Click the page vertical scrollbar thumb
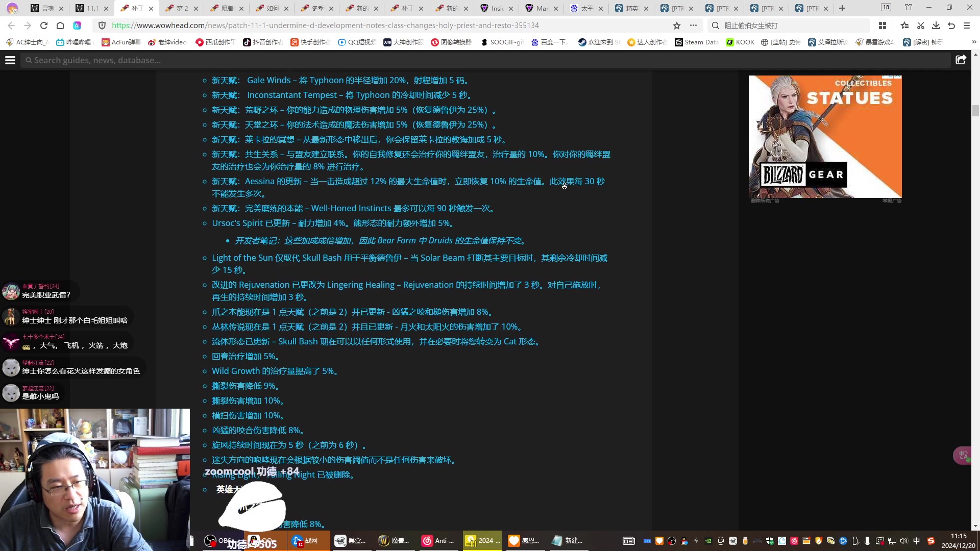980x551 pixels. [975, 111]
